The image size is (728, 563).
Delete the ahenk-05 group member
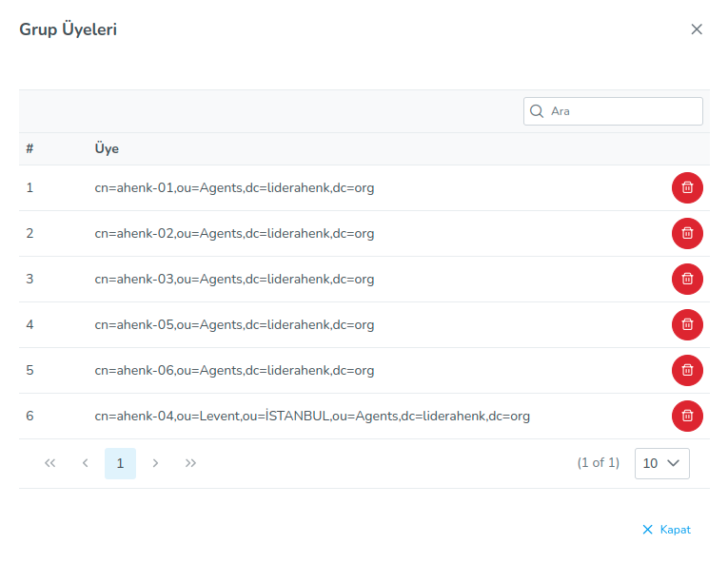click(x=687, y=325)
